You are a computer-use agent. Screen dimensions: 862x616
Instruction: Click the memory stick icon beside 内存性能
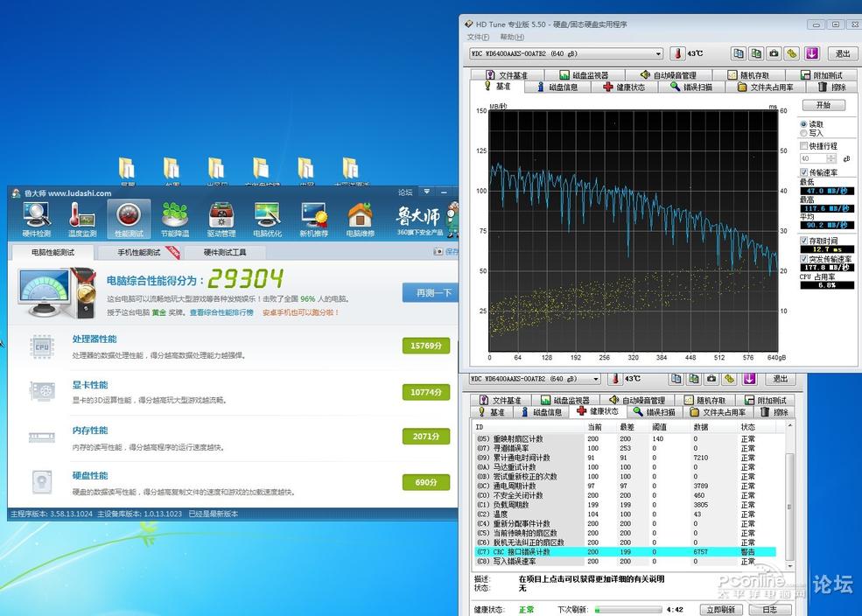pos(42,437)
